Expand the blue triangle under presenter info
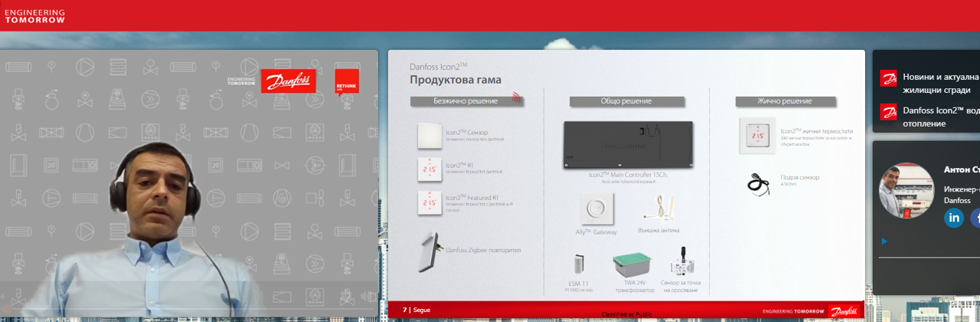 pyautogui.click(x=884, y=242)
